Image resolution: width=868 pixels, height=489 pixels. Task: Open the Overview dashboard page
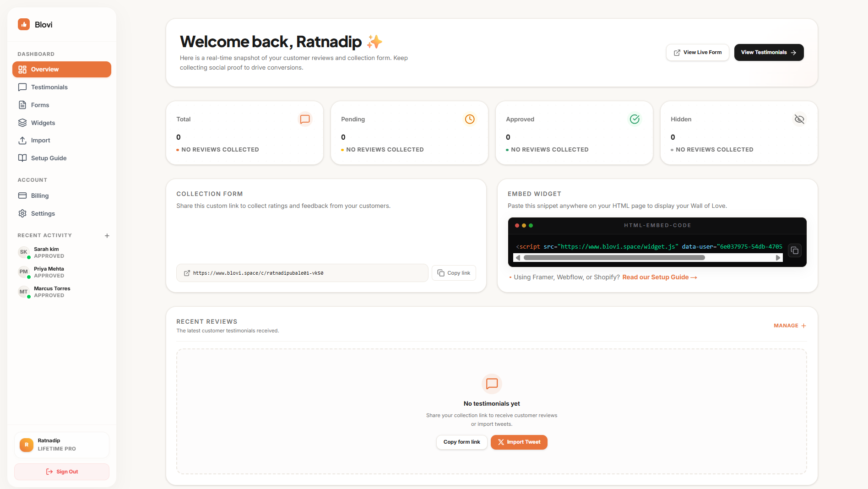[x=62, y=69]
